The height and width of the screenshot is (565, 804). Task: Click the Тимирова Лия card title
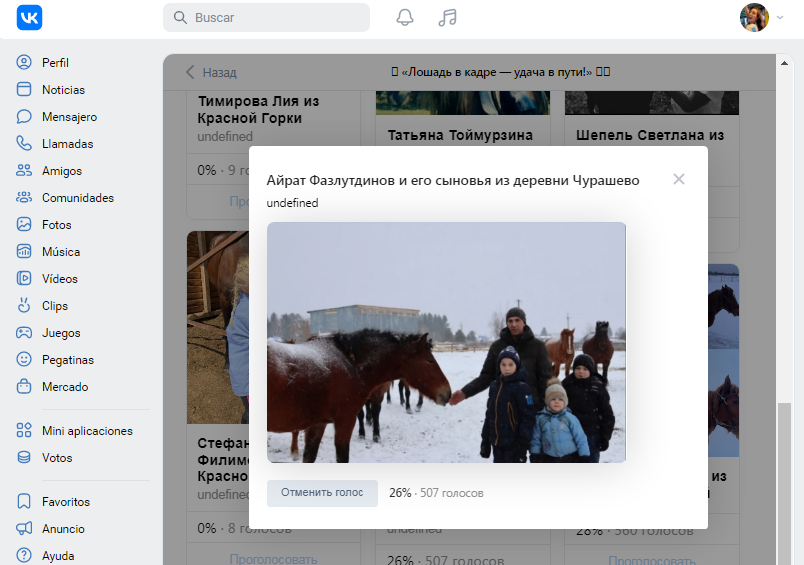coord(258,109)
